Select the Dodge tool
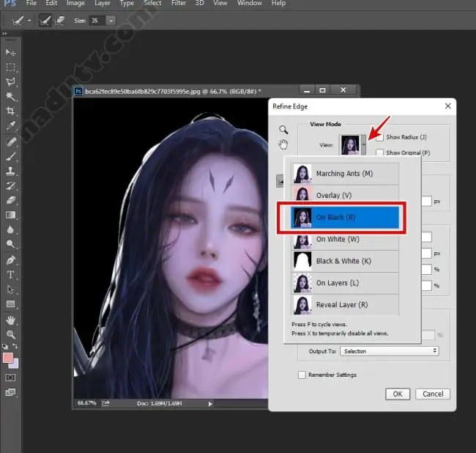 pos(11,244)
